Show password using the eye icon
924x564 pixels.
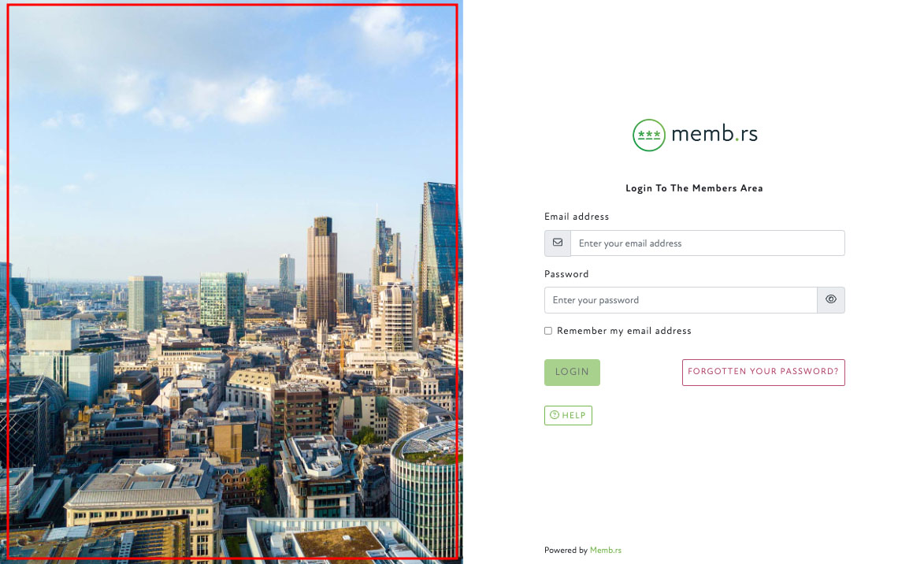[831, 299]
